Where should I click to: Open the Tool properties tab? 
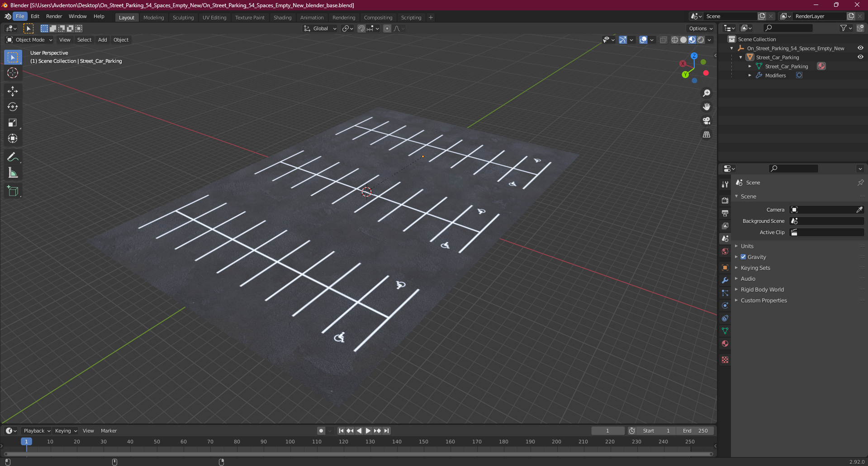[725, 184]
